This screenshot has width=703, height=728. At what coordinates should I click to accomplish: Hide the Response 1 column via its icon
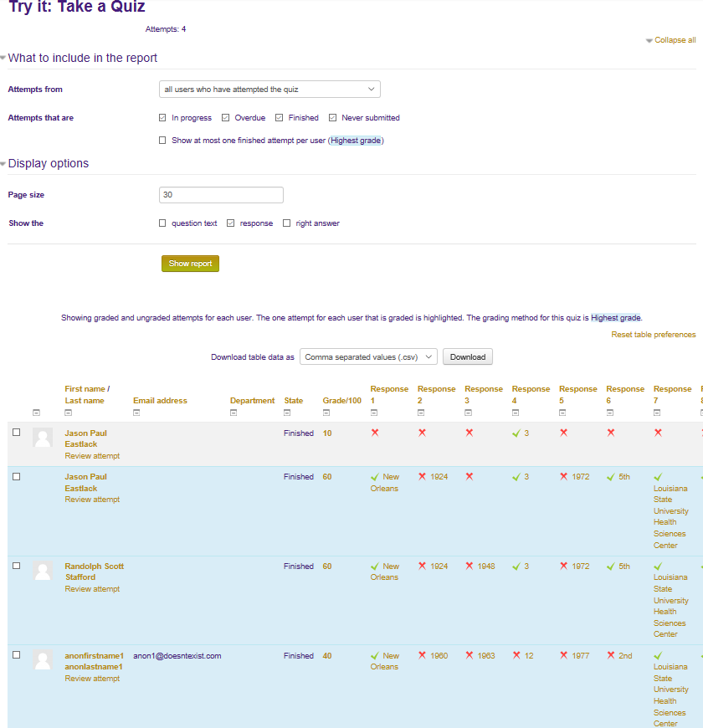pyautogui.click(x=374, y=413)
